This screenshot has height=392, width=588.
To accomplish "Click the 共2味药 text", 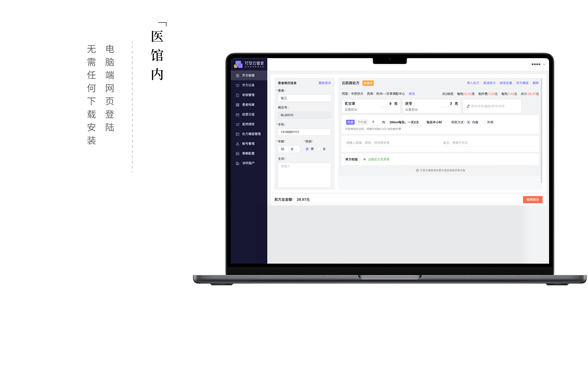I will tap(448, 94).
